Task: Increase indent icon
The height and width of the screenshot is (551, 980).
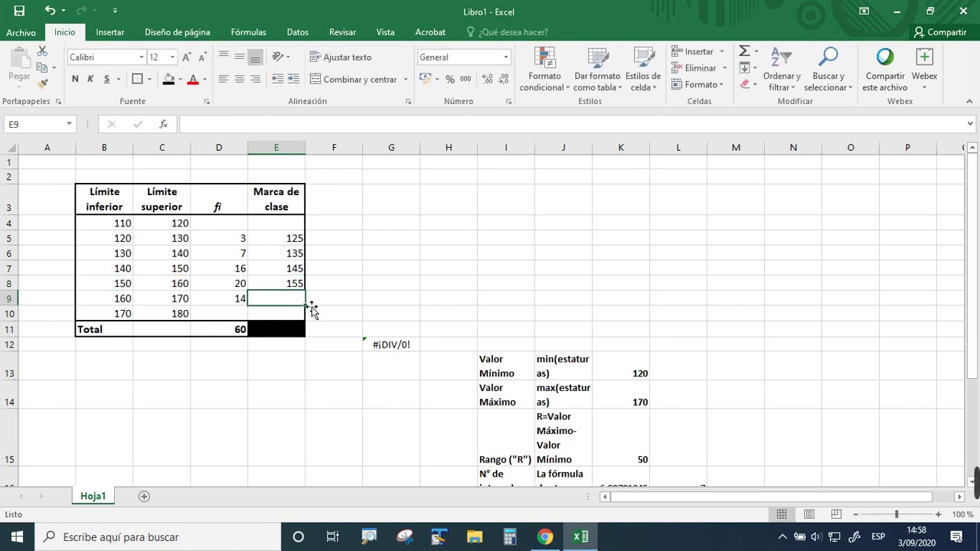Action: click(293, 79)
